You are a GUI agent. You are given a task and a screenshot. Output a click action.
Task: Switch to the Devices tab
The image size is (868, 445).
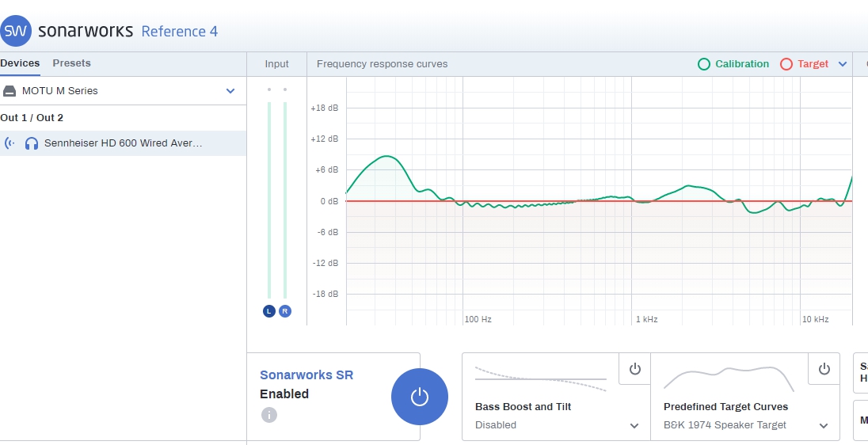click(x=20, y=63)
